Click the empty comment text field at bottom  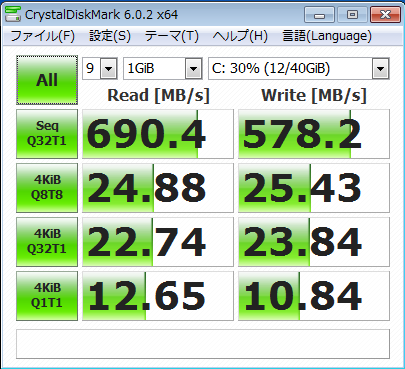tap(203, 344)
